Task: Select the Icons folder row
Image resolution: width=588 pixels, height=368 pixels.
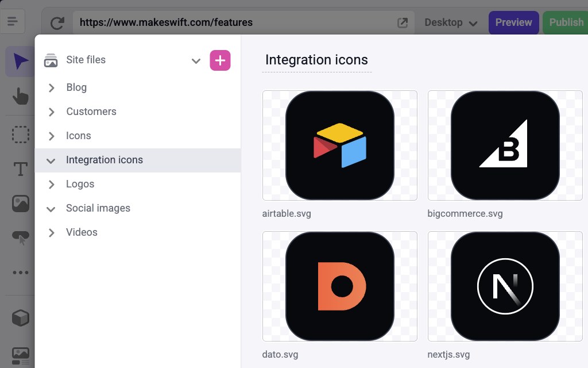Action: [138, 136]
